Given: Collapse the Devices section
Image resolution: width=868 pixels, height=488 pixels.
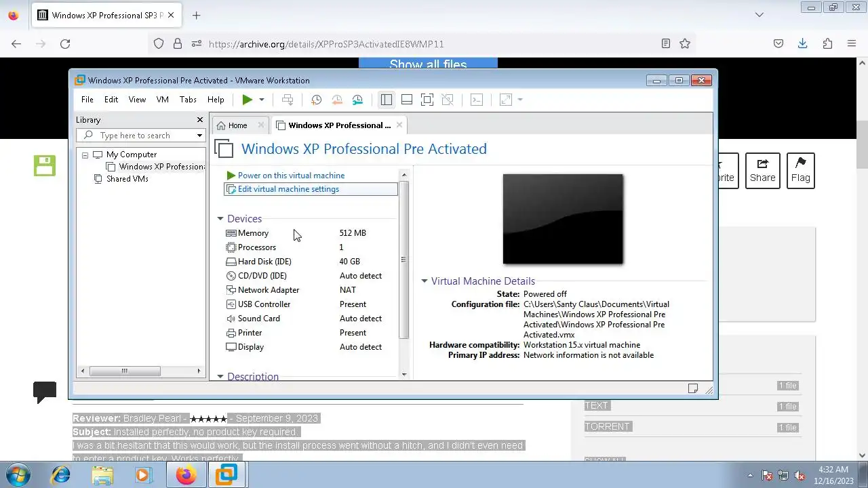Looking at the screenshot, I should tap(220, 219).
